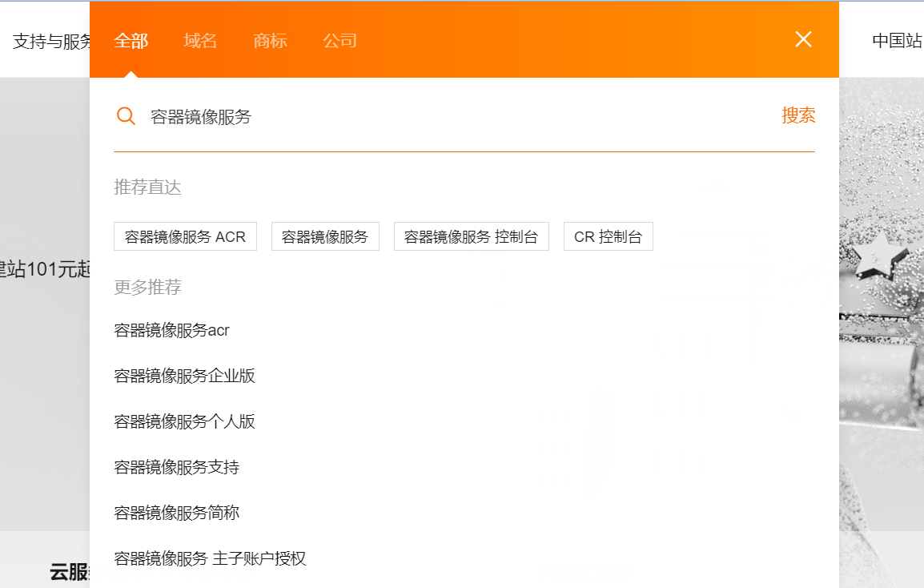The height and width of the screenshot is (588, 924).
Task: Focus the search input with 容器镜像服务
Action: [460, 117]
